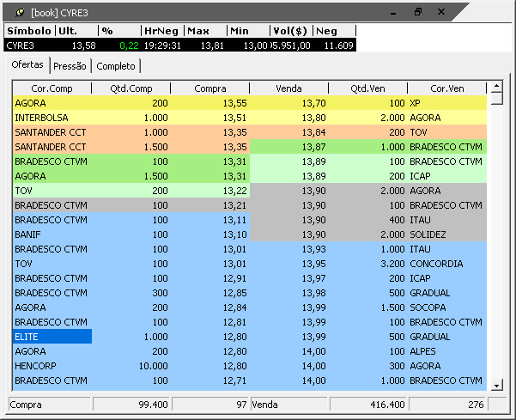Click the Venda column header
Viewport: 516px width, 420px height.
(289, 88)
